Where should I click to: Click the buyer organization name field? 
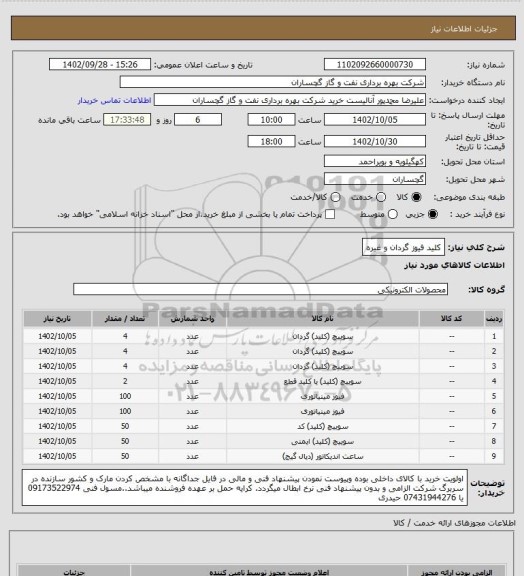click(x=273, y=82)
